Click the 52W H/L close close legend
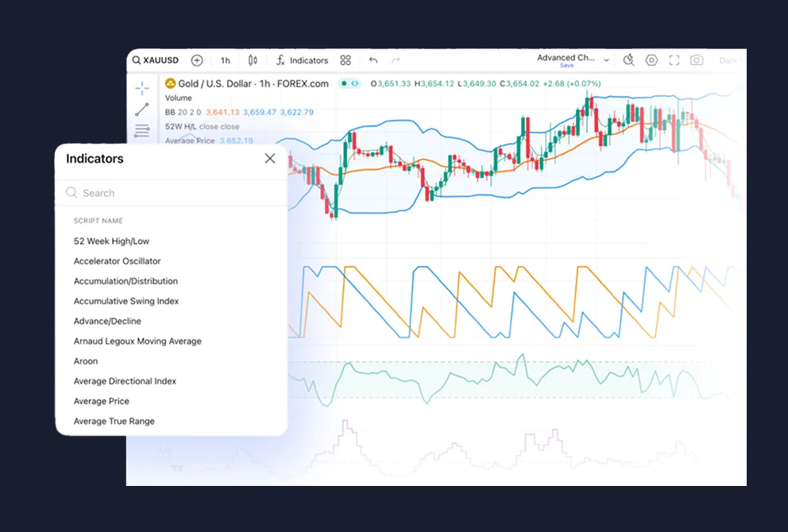The image size is (788, 532). (202, 126)
